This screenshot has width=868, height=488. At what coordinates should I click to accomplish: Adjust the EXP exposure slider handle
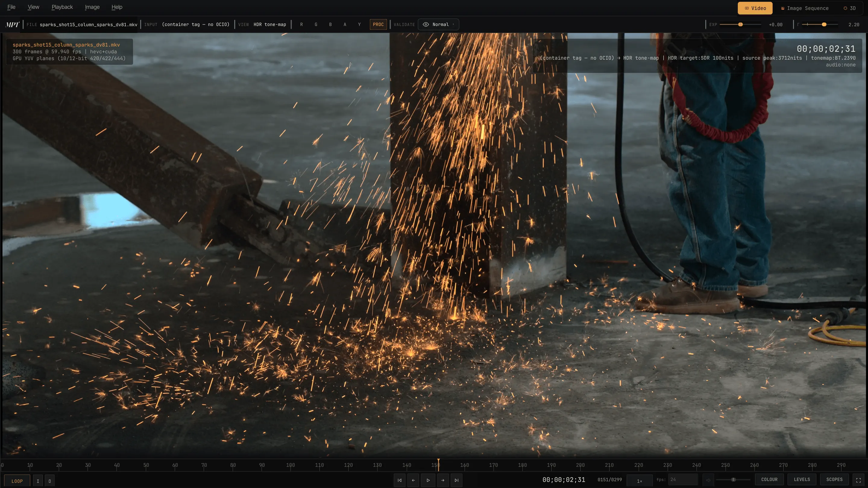pos(740,25)
